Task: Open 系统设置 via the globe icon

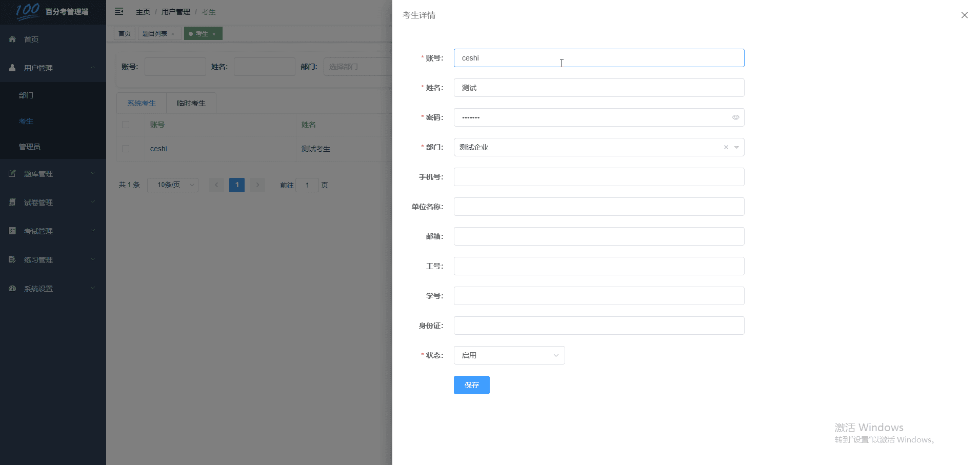Action: click(x=11, y=288)
